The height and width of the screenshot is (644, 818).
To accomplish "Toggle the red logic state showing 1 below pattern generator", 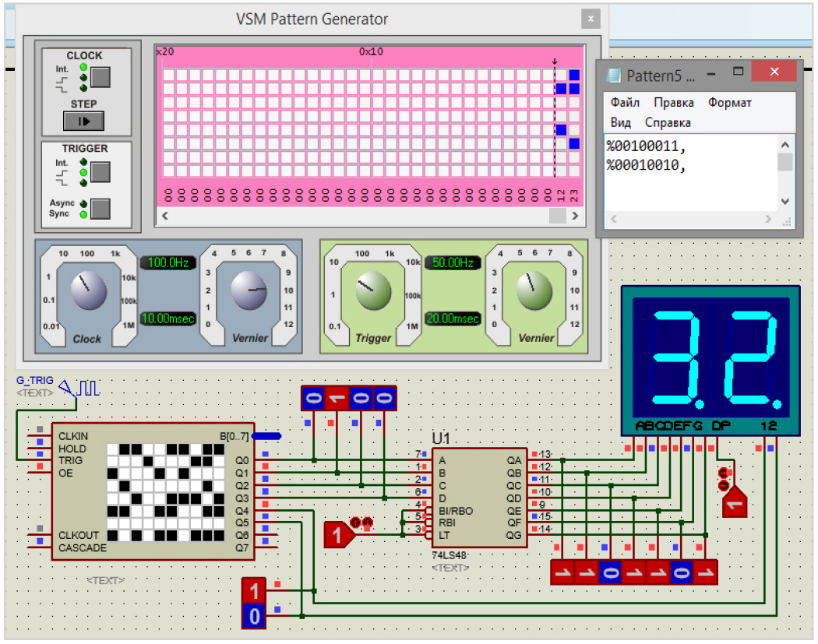I will coord(254,591).
